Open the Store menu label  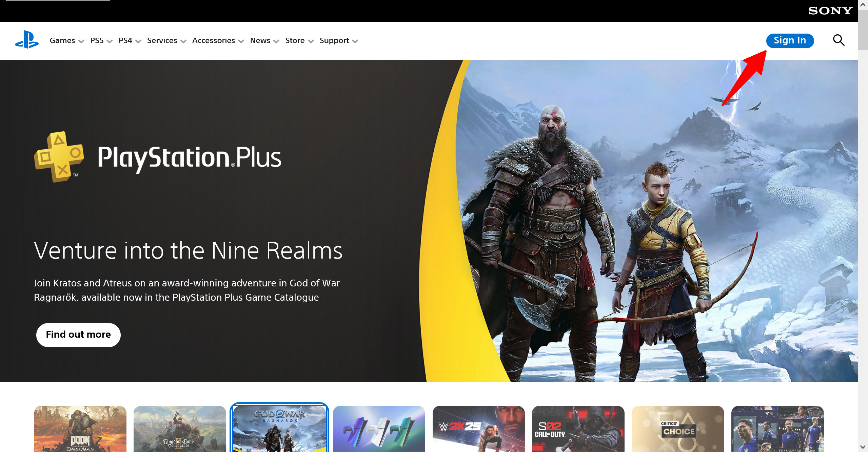tap(295, 40)
